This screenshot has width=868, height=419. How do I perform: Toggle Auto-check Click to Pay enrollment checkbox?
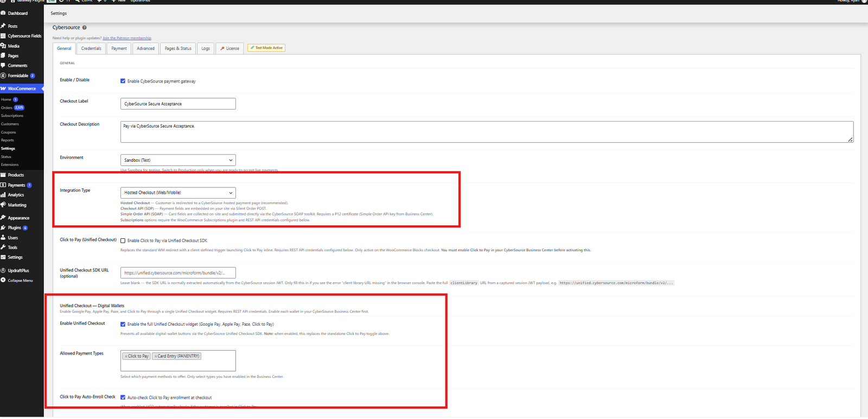[123, 397]
